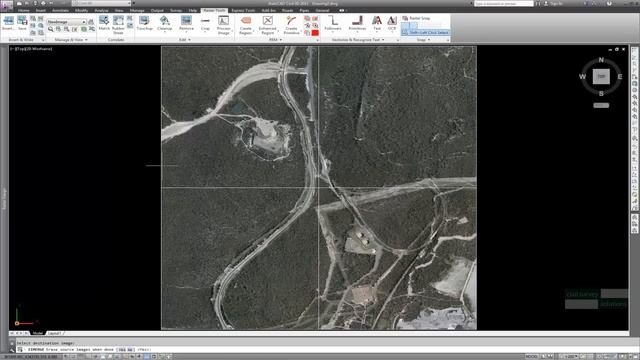Click the red color swatch in REM panel
Image resolution: width=640 pixels, height=360 pixels.
pos(315,33)
